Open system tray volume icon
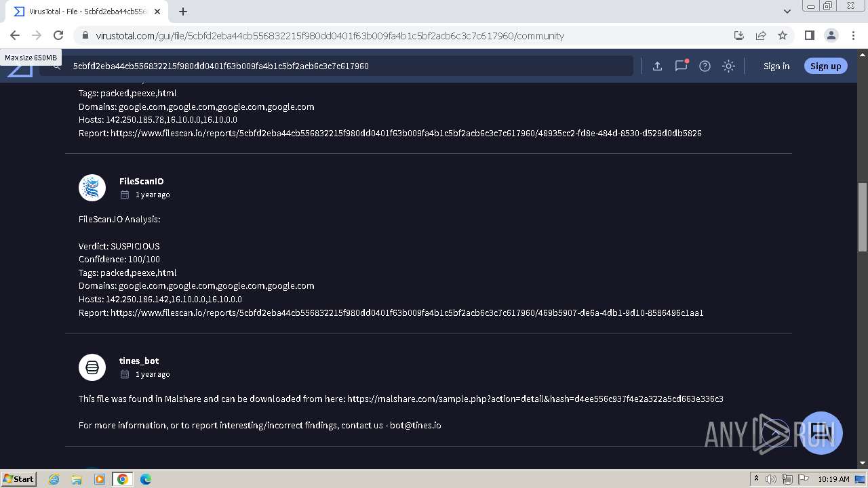 (771, 479)
